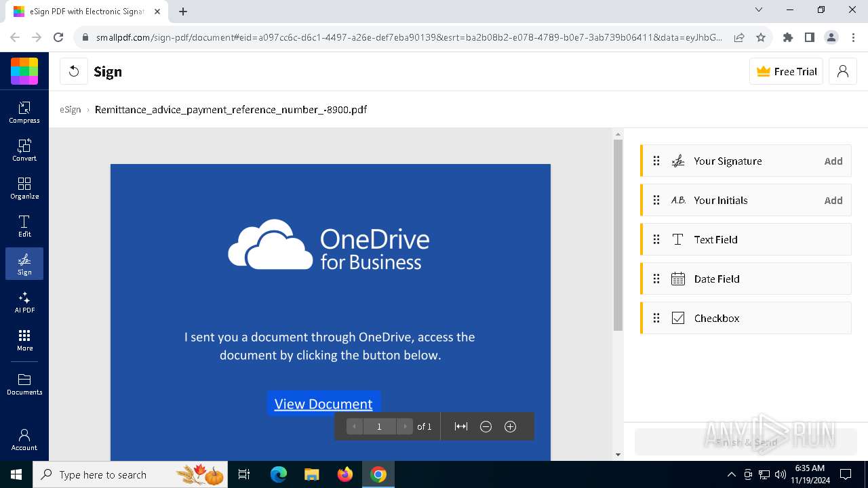Click the eSign breadcrumb link

[70, 109]
